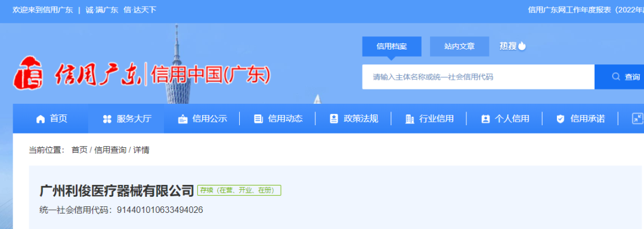
Task: Click the flame icon next to 热搜
Action: pyautogui.click(x=522, y=45)
